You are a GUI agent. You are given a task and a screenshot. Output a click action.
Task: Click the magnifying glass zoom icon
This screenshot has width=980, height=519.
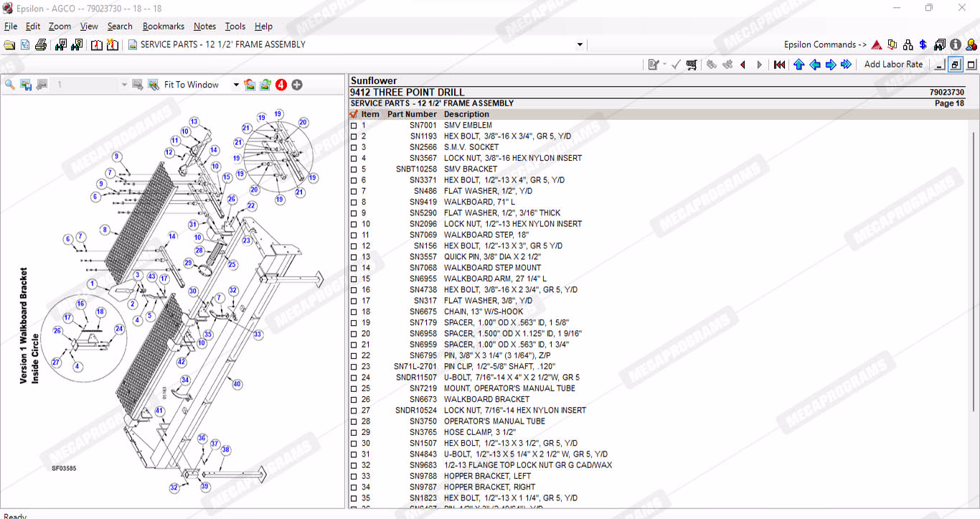(x=10, y=85)
